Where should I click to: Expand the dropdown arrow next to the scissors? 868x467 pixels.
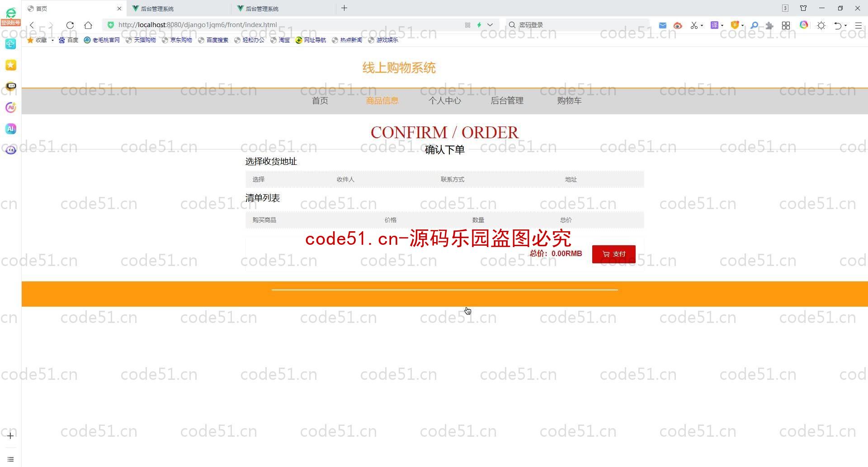pyautogui.click(x=702, y=26)
